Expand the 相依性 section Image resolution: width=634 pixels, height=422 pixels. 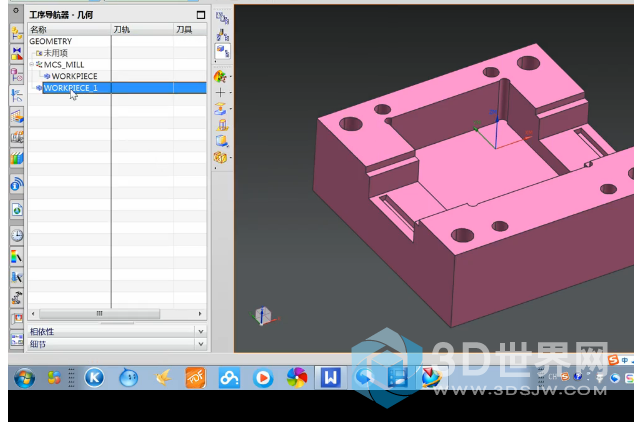tap(201, 331)
